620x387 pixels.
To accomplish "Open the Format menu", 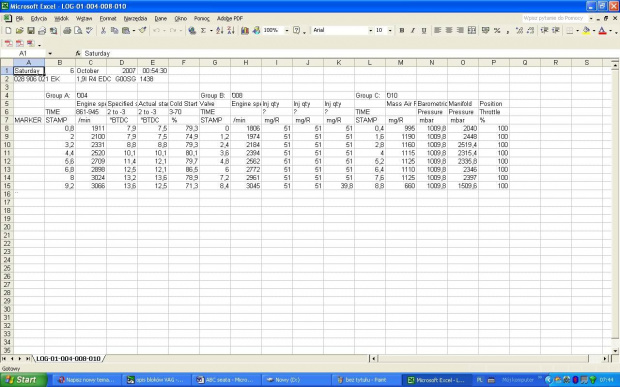I will point(108,19).
